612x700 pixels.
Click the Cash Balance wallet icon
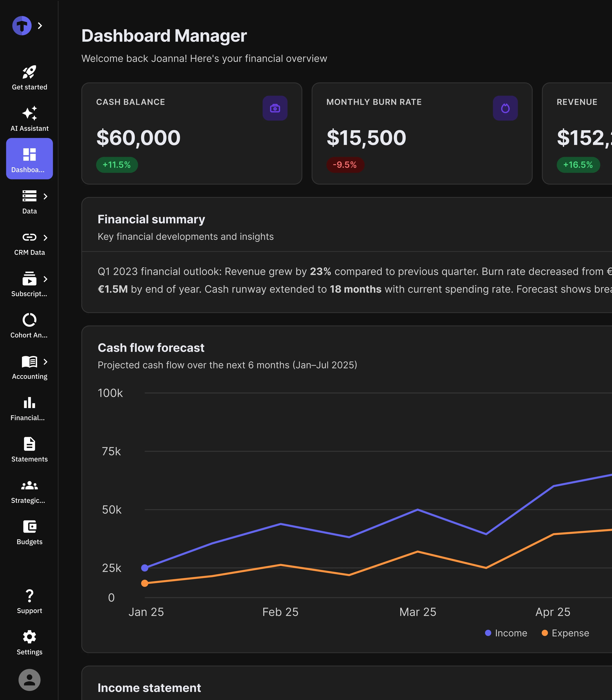[x=275, y=108]
